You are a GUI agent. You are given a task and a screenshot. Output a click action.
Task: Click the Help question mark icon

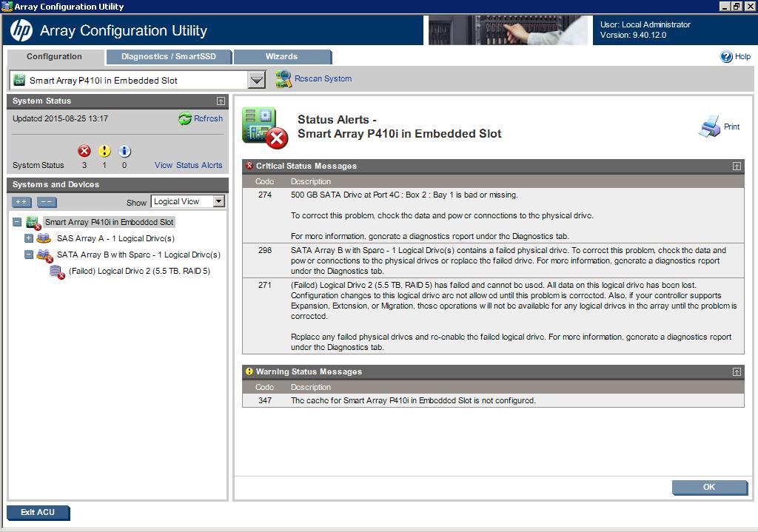click(726, 57)
